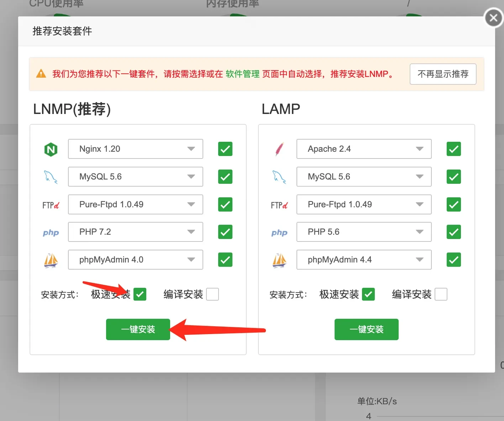
Task: Open LAMP MySQL 5.6 version dropdown
Action: pyautogui.click(x=364, y=177)
